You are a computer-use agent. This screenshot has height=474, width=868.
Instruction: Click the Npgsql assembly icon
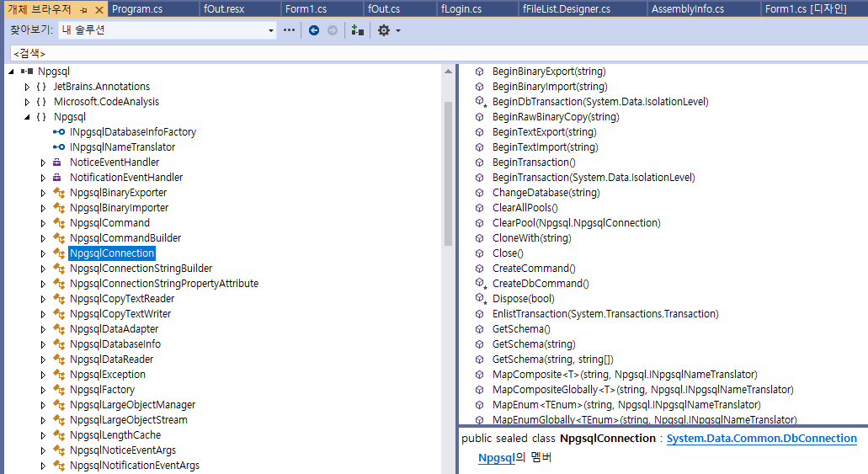[27, 72]
